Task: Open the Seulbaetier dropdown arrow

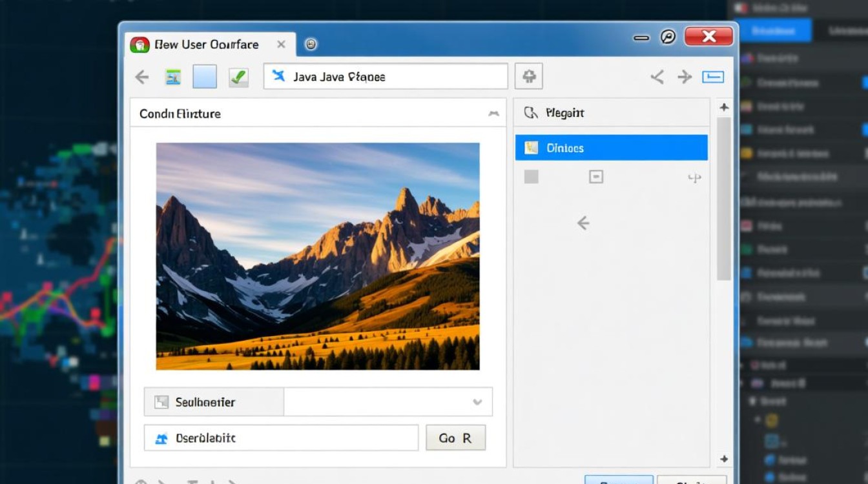Action: 477,402
